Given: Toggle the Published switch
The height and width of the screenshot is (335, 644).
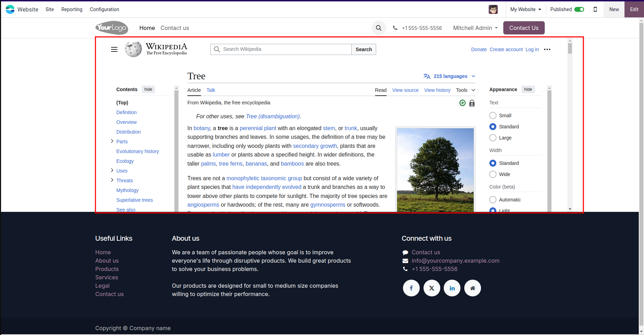Looking at the screenshot, I should coord(579,9).
